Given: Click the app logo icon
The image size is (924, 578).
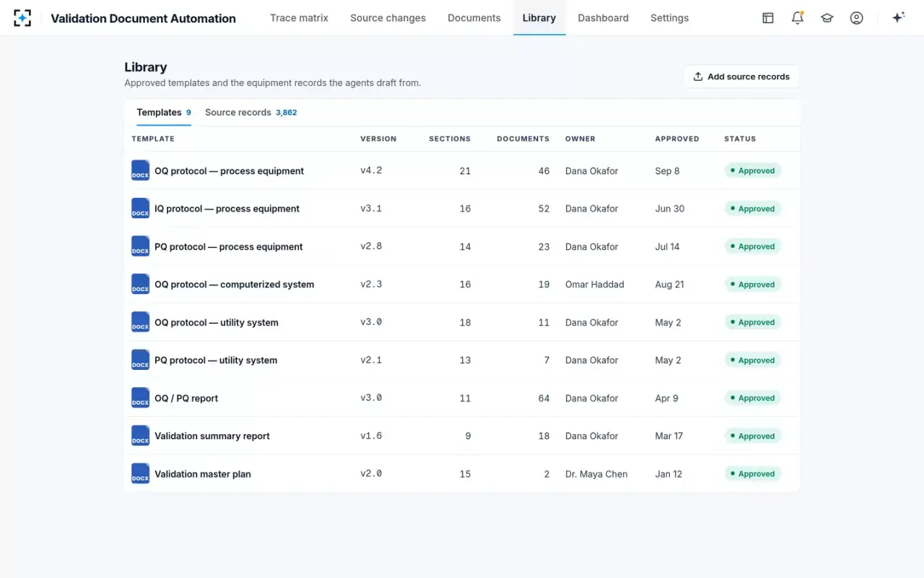Looking at the screenshot, I should click(x=22, y=18).
